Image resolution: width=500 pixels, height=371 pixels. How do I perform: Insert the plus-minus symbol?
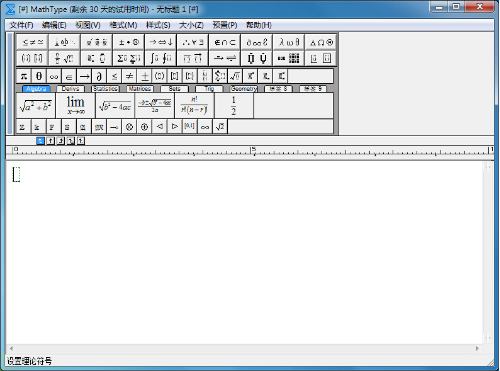point(144,76)
